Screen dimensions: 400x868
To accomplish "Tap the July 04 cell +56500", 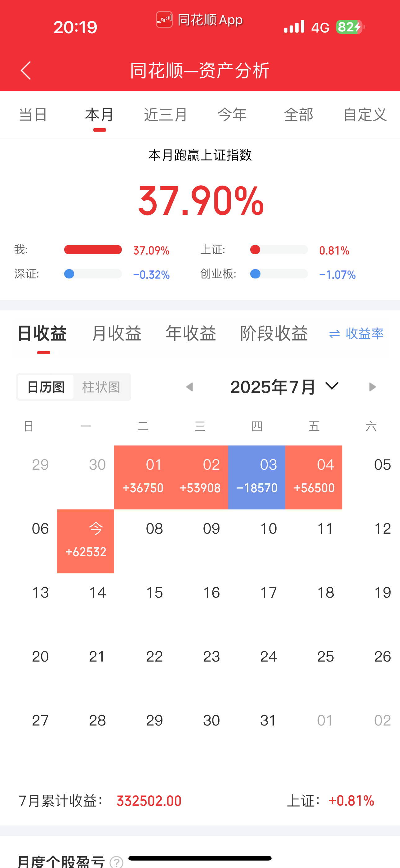I will [314, 477].
